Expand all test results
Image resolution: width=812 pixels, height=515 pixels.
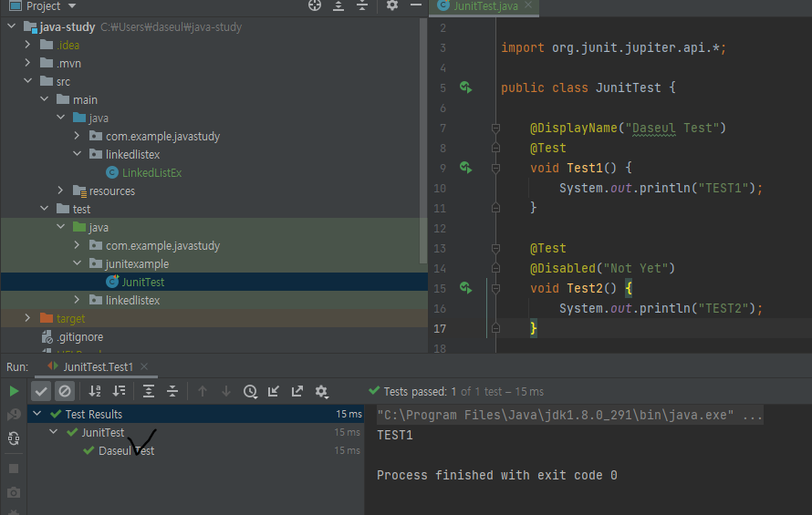click(x=149, y=391)
